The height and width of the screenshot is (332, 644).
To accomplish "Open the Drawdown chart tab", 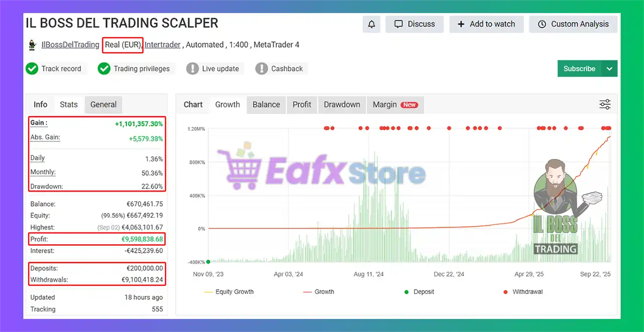I will click(x=342, y=105).
